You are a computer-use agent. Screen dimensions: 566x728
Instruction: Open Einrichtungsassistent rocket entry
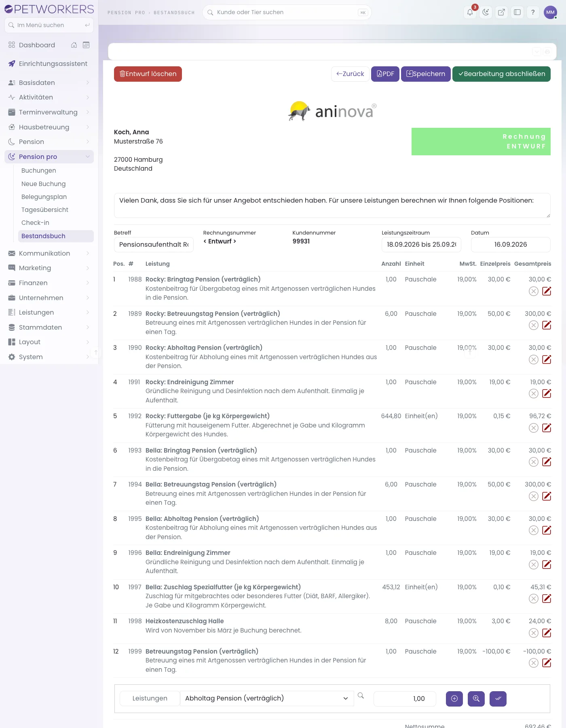point(49,64)
